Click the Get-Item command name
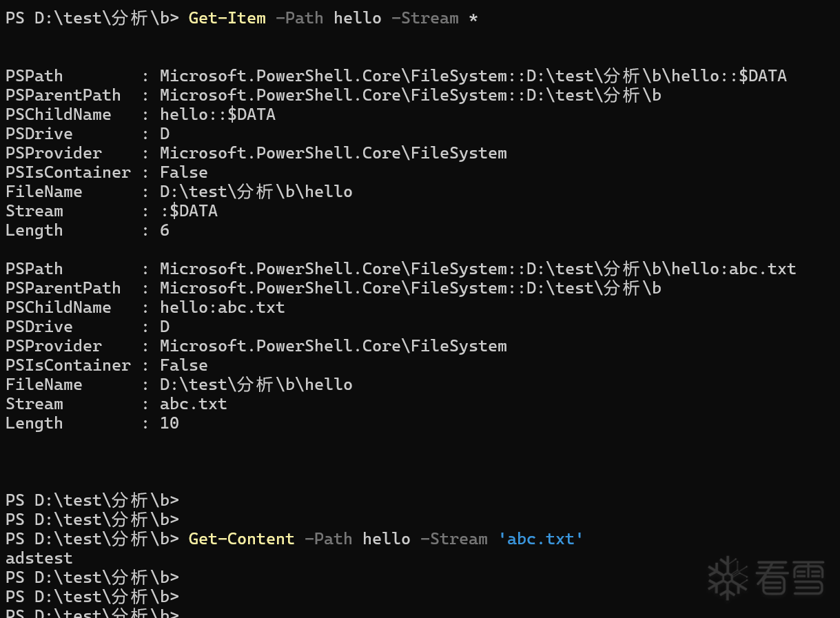This screenshot has height=618, width=840. click(227, 18)
